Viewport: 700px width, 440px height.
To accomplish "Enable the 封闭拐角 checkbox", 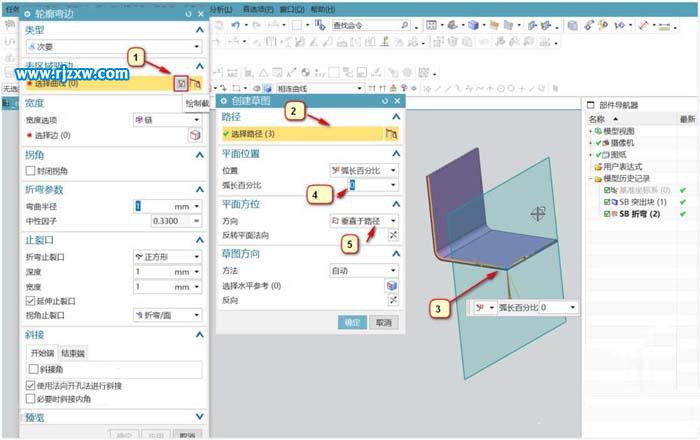I will coord(30,170).
